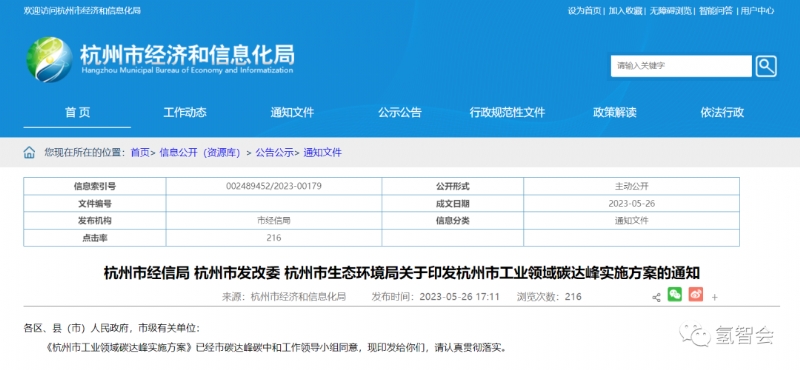Click the 信息公开 (资源库) breadcrumb link
The image size is (800, 370).
pos(200,152)
